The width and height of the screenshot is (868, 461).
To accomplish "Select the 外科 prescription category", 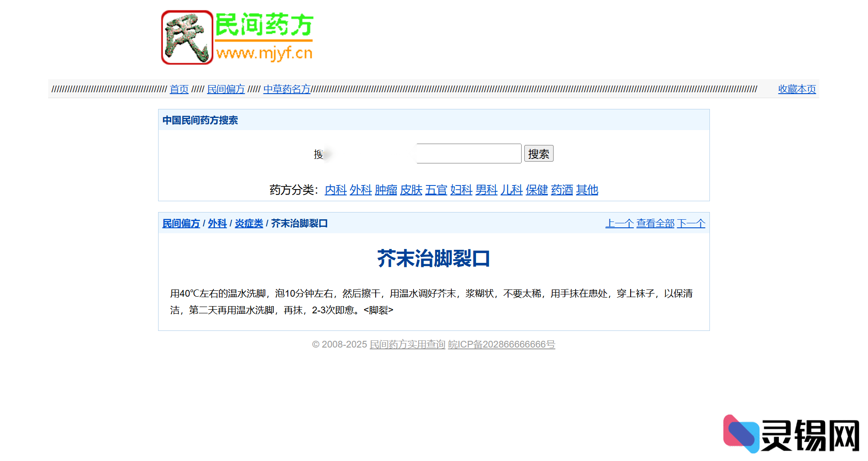I will click(x=360, y=190).
